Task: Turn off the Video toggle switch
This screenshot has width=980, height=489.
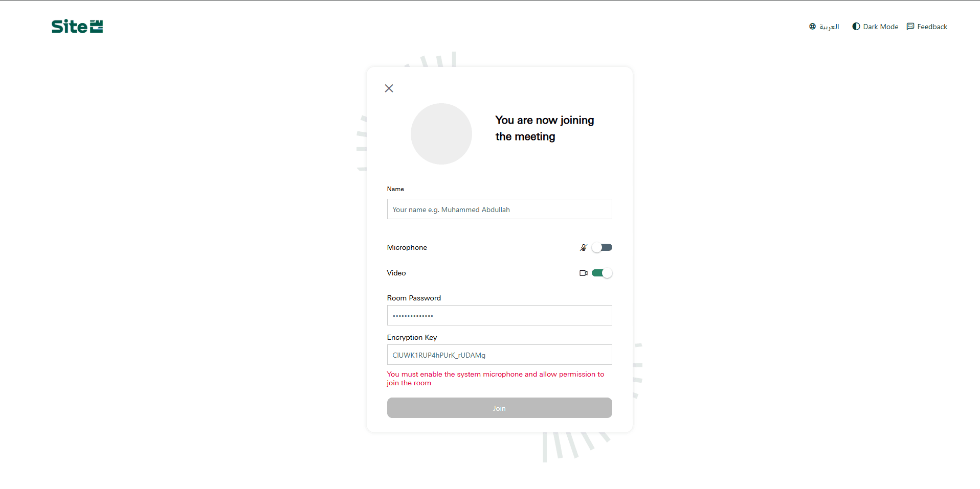Action: pos(602,273)
